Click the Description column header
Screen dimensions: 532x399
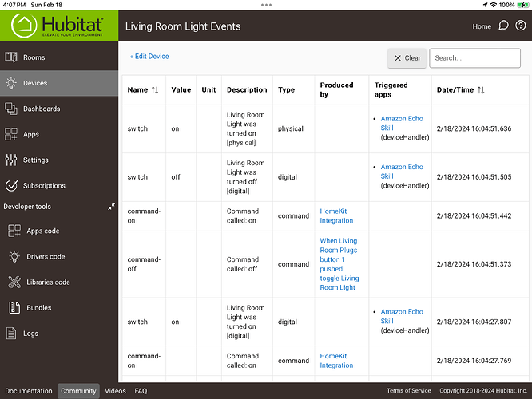247,90
